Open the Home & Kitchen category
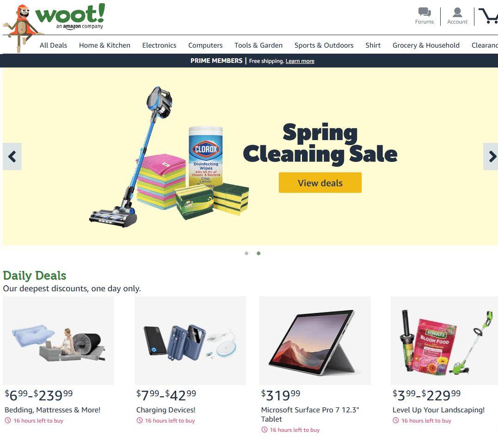Viewport: 498px width, 448px height. click(105, 45)
